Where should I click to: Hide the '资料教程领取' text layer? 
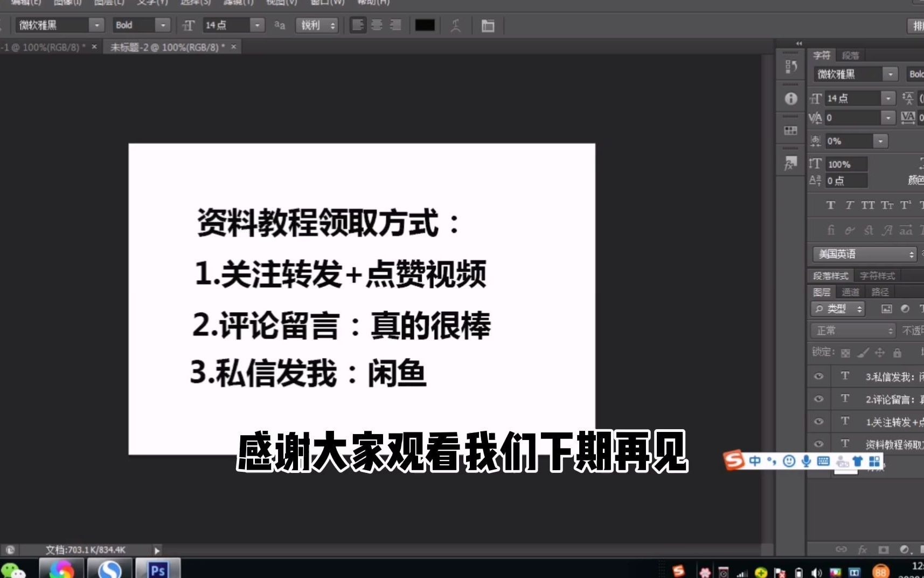pyautogui.click(x=818, y=444)
